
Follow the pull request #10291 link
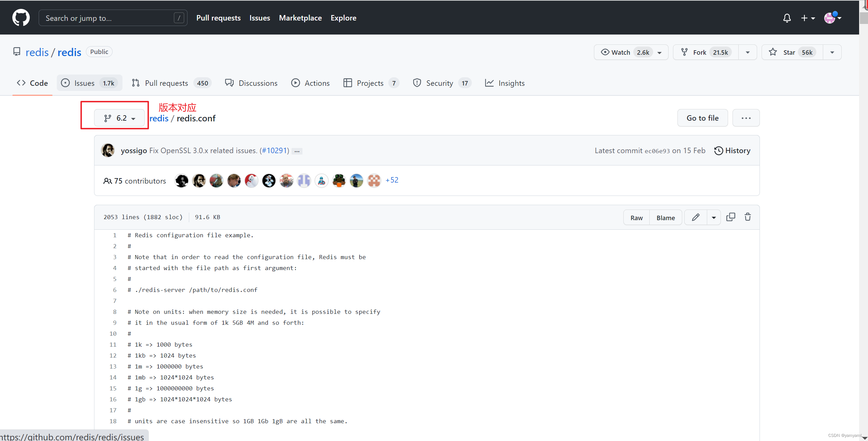[x=274, y=150]
